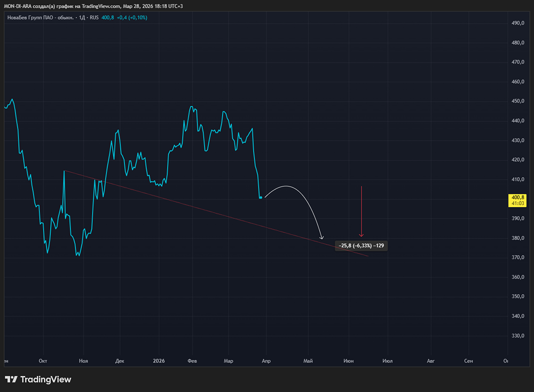534x392 pixels.
Task: Click the 'RUS' exchange label in the legend
Action: (x=94, y=18)
